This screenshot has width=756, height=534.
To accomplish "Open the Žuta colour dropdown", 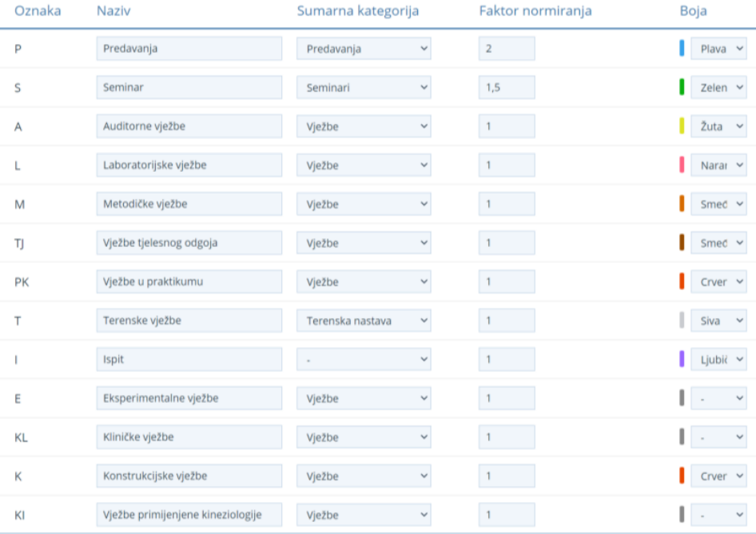I will 718,126.
